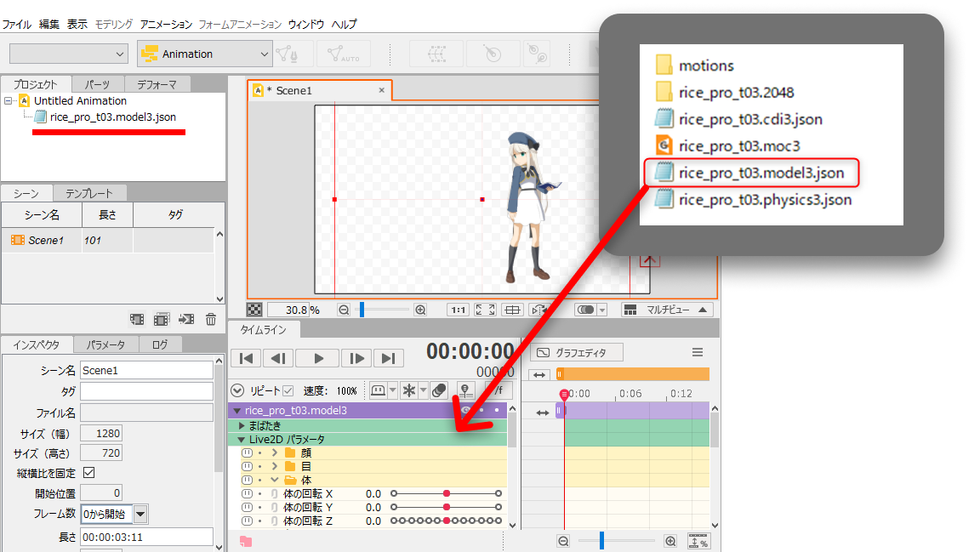The image size is (980, 552).
Task: Open the timeline hamburger menu
Action: click(698, 352)
